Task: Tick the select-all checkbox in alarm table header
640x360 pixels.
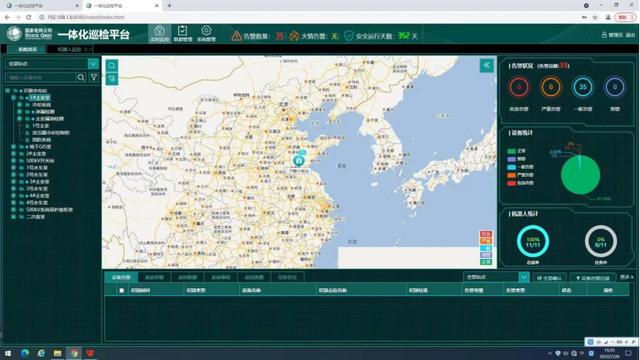Action: pyautogui.click(x=121, y=290)
